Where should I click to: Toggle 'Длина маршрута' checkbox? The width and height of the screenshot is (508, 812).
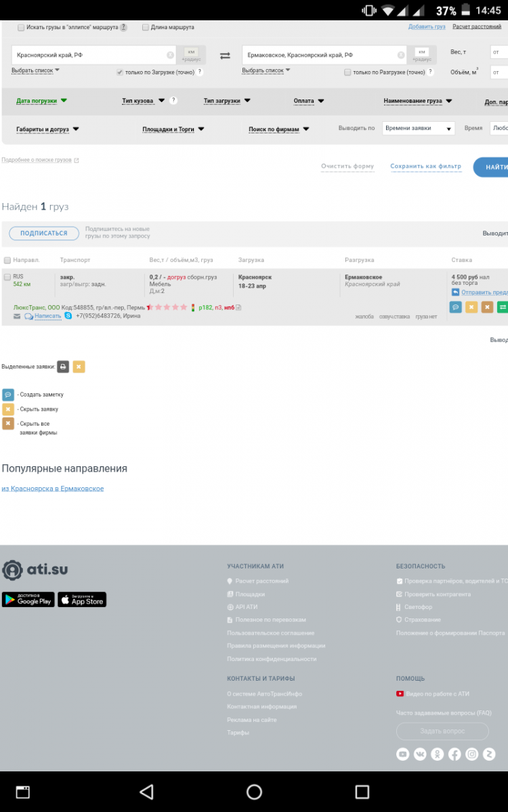[146, 28]
